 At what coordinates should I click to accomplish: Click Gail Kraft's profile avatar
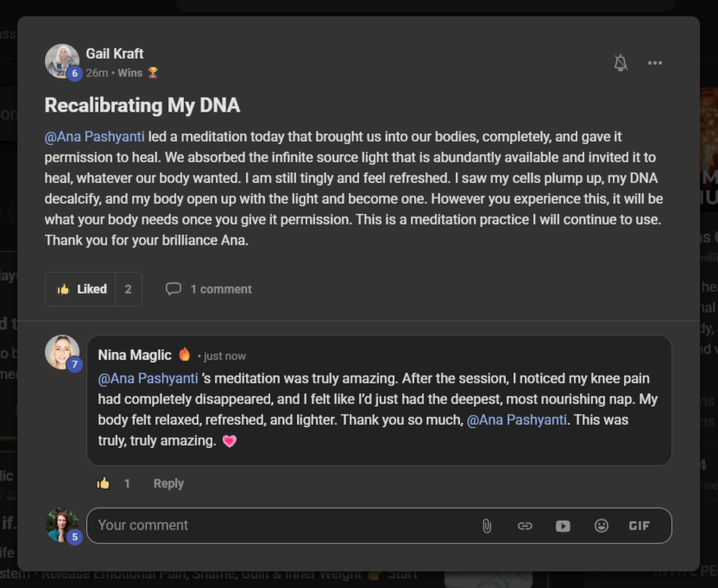[61, 61]
